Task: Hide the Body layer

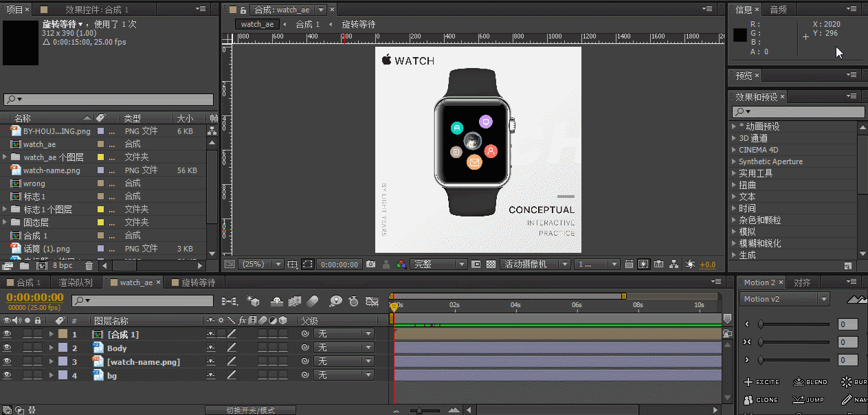Action: pos(8,348)
